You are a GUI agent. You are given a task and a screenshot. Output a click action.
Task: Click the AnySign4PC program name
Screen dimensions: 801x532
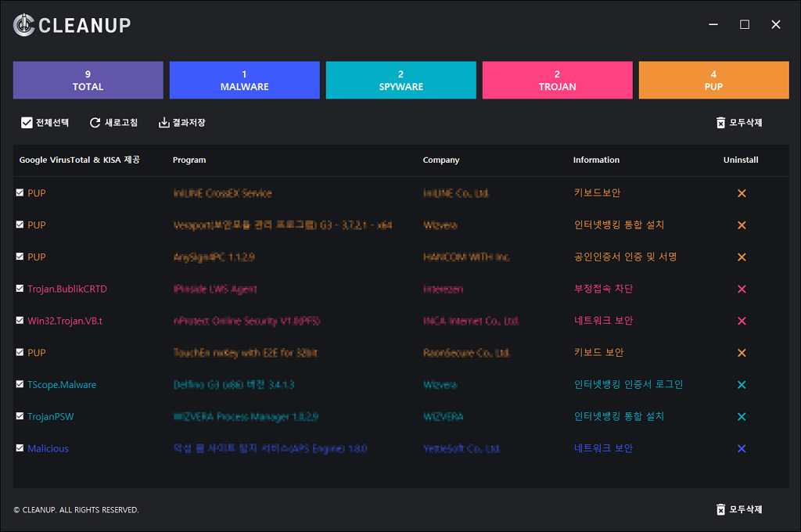click(x=214, y=257)
